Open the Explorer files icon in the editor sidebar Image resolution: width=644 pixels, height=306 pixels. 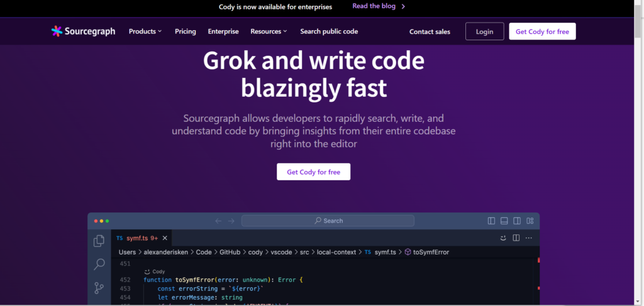[99, 241]
